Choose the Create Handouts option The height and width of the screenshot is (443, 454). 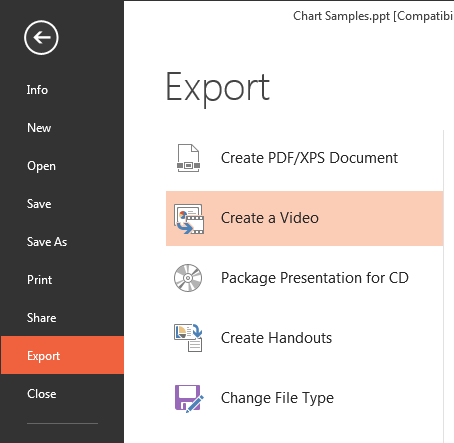click(x=304, y=338)
